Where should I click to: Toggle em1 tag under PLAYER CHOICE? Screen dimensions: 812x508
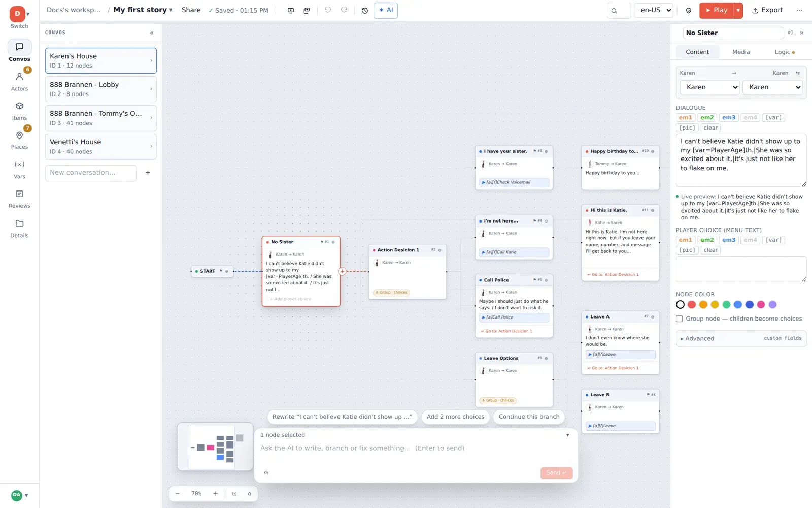pos(686,240)
